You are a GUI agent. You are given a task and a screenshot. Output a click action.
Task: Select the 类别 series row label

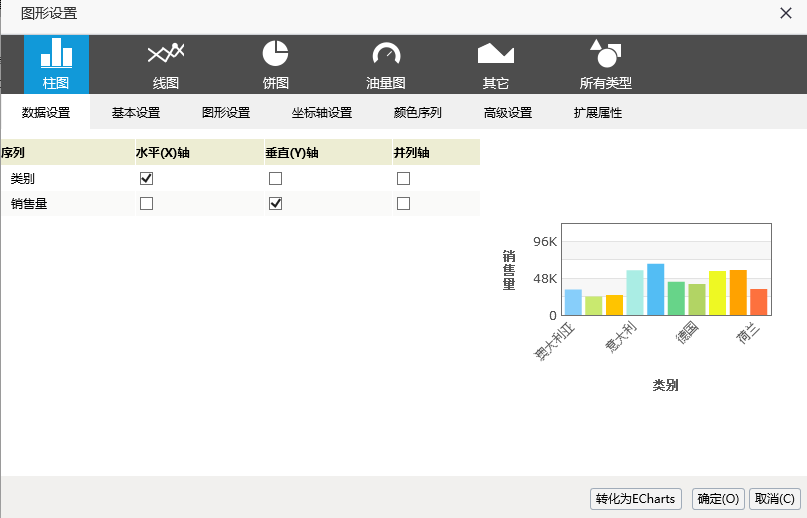point(23,179)
